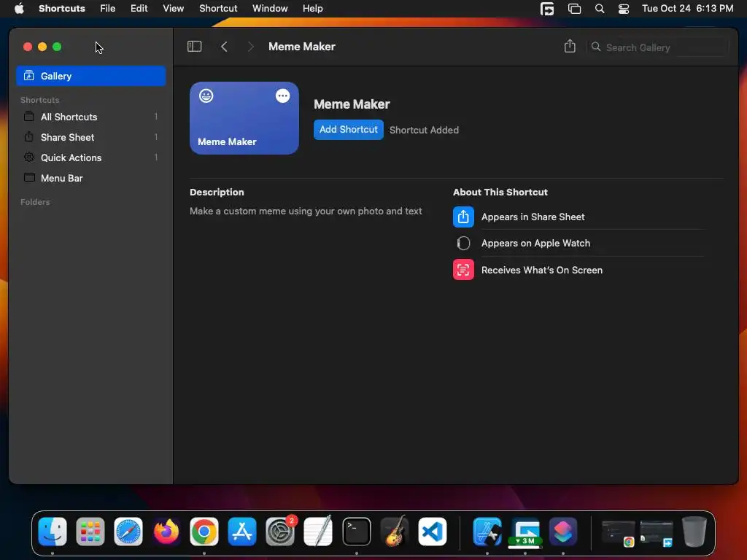
Task: Click the Quick Actions gear icon
Action: pos(29,157)
